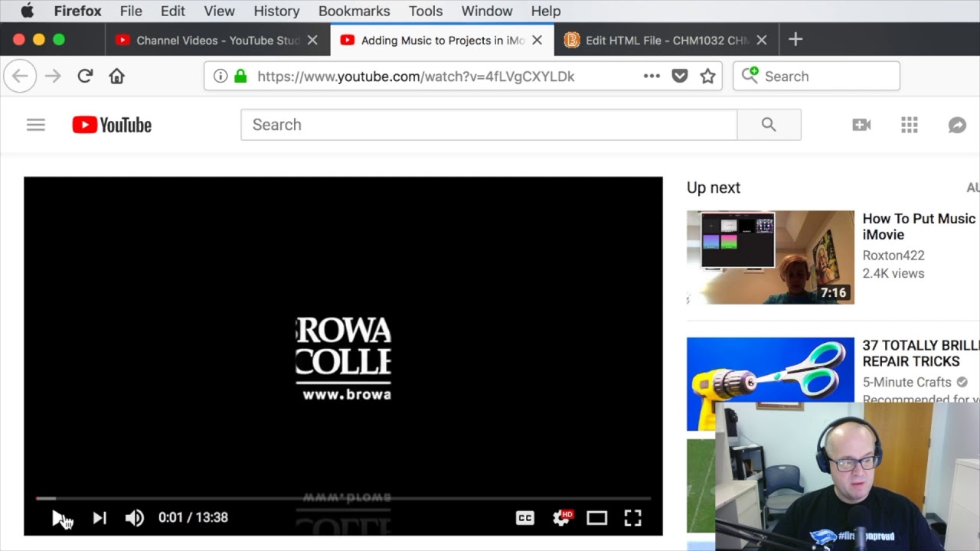The image size is (980, 551).
Task: Click the YouTube search magnifier button
Action: point(769,125)
